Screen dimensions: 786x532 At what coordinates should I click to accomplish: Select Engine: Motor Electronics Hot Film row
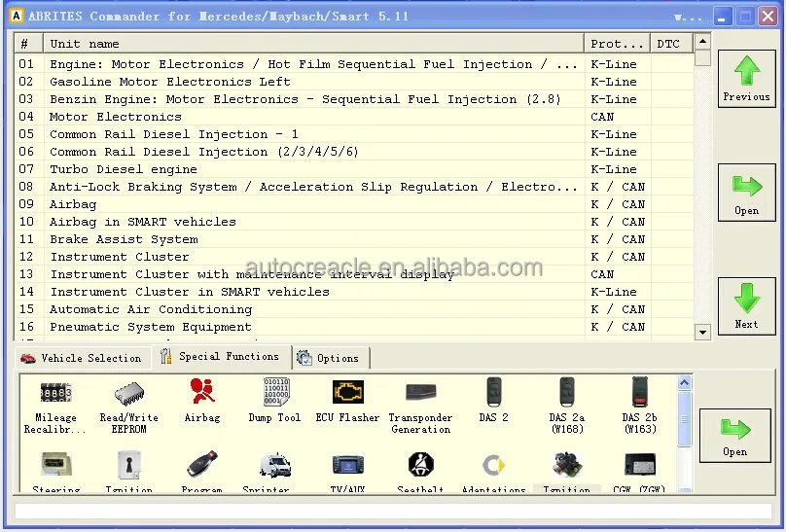[354, 64]
